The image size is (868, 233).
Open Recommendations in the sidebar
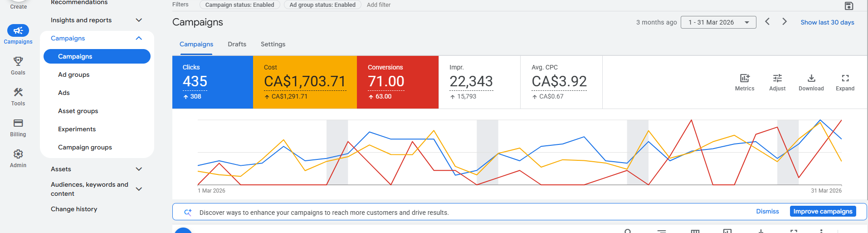pos(79,2)
